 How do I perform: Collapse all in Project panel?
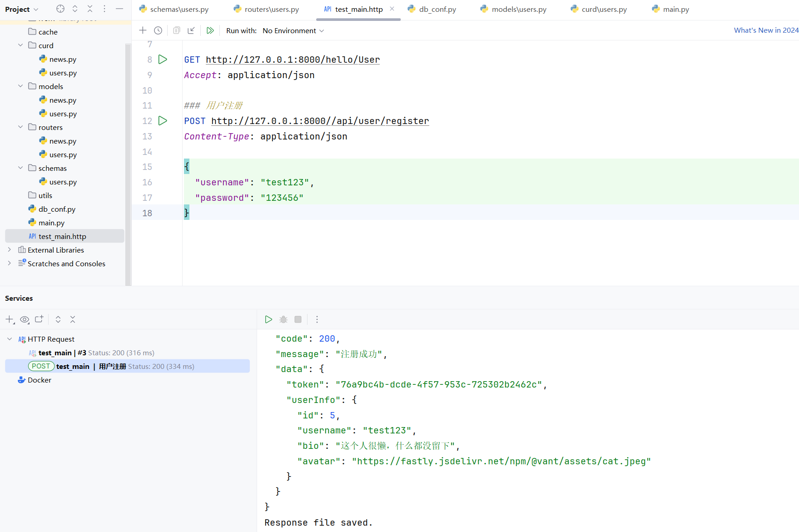tap(90, 9)
